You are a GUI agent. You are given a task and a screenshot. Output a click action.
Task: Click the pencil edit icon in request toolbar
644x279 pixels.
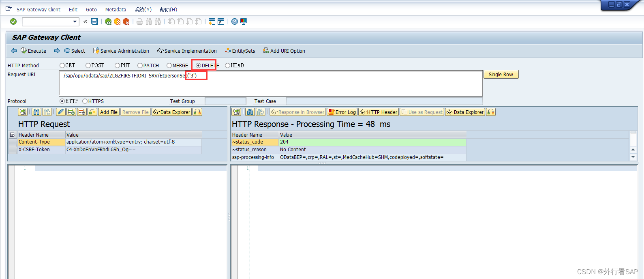tap(61, 112)
